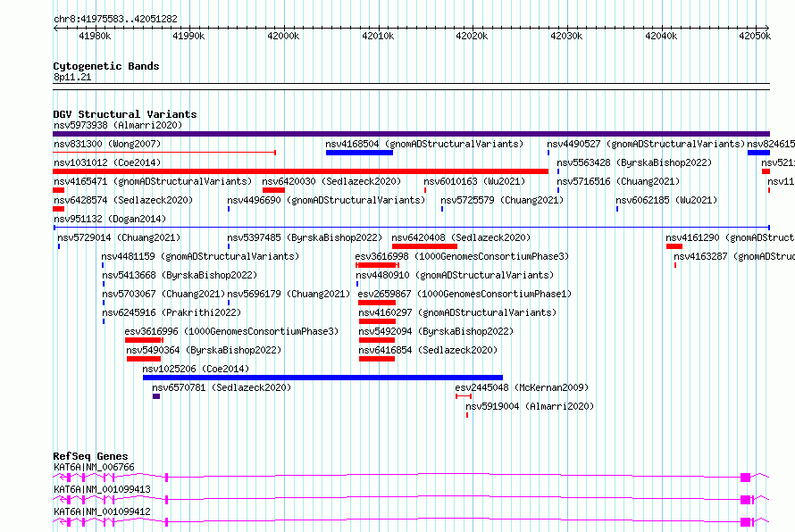The width and height of the screenshot is (795, 532).
Task: Select nsv5397485 (ByrskaBishop2022) label
Action: pyautogui.click(x=305, y=237)
